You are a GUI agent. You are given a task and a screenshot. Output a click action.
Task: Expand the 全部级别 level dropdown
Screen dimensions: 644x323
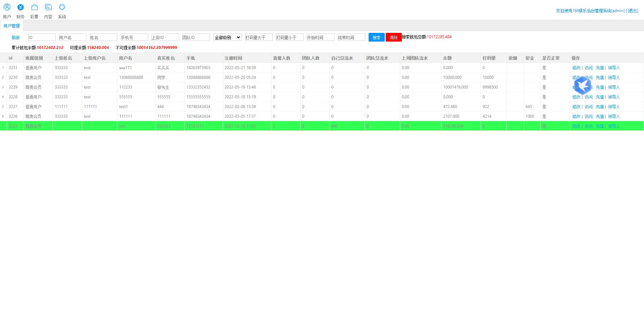[227, 38]
